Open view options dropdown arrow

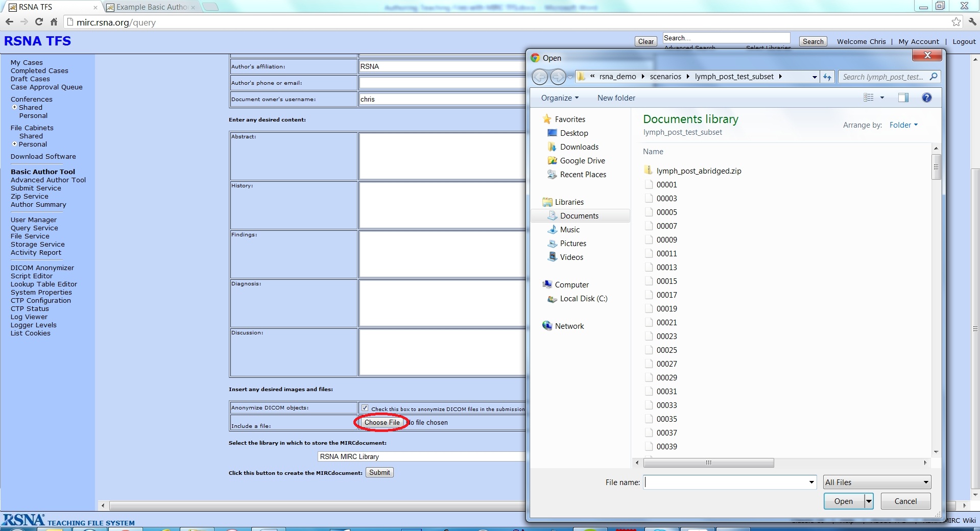pos(882,98)
